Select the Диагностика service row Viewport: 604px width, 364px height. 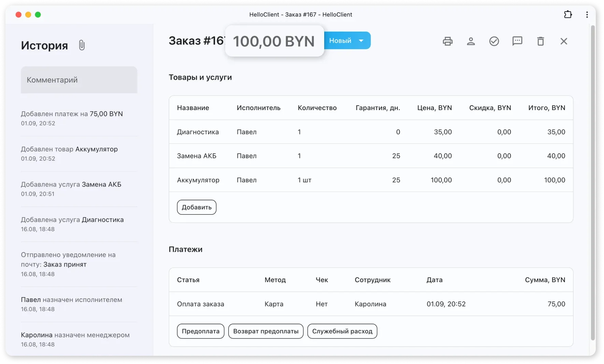(371, 132)
